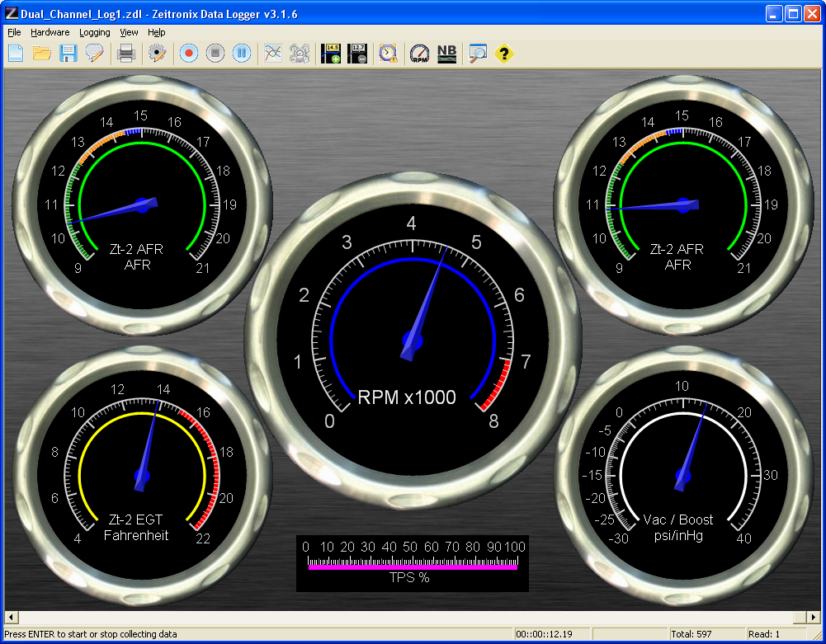Click the add gauge display icon with plus

331,54
